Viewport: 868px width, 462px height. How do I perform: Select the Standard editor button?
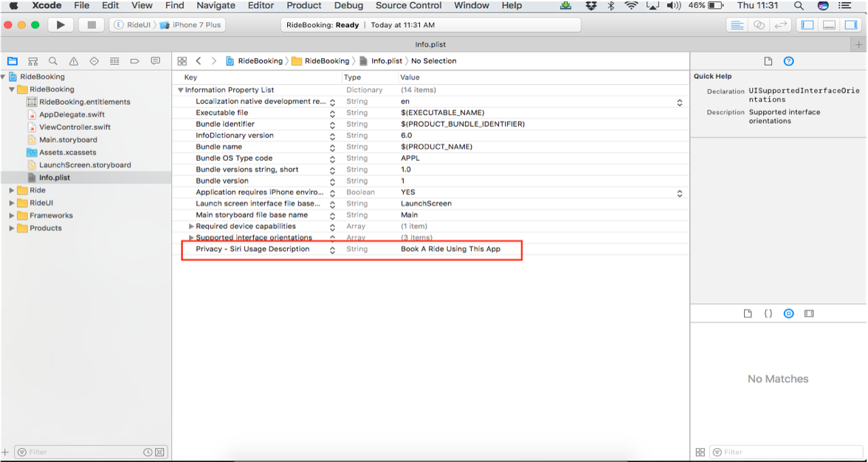coord(737,25)
